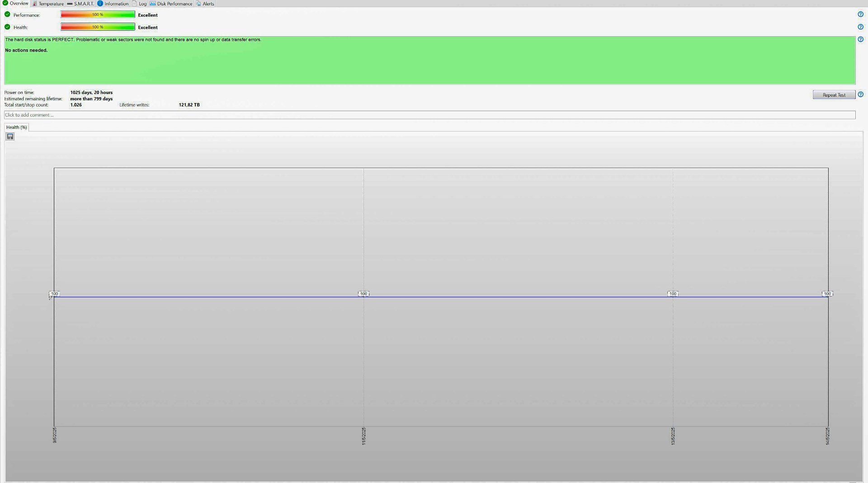The image size is (868, 483).
Task: Click the 9/5/2025 date label
Action: click(x=55, y=435)
